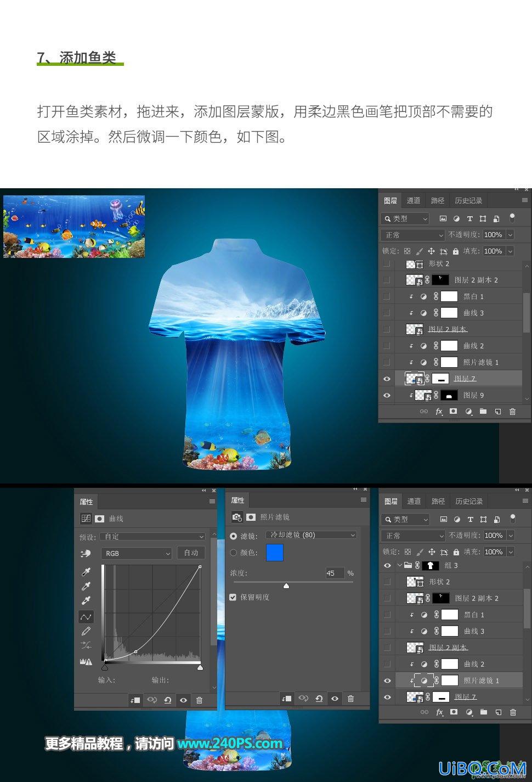The height and width of the screenshot is (782, 532).
Task: Click lock position icon in panel listing 图层 9
Action: 431,251
